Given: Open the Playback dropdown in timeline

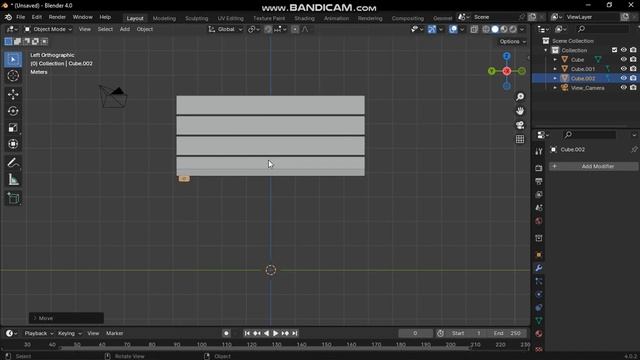Looking at the screenshot, I should pyautogui.click(x=39, y=333).
